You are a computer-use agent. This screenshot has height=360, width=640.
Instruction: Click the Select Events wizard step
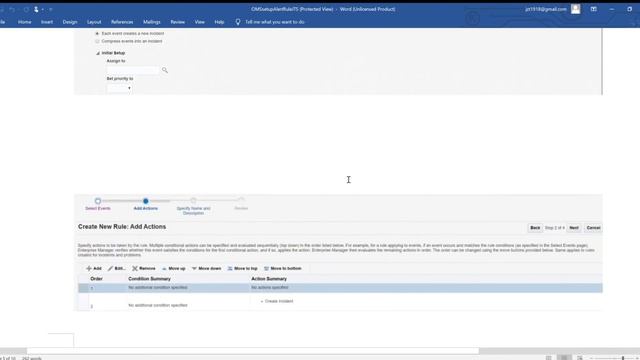point(98,204)
